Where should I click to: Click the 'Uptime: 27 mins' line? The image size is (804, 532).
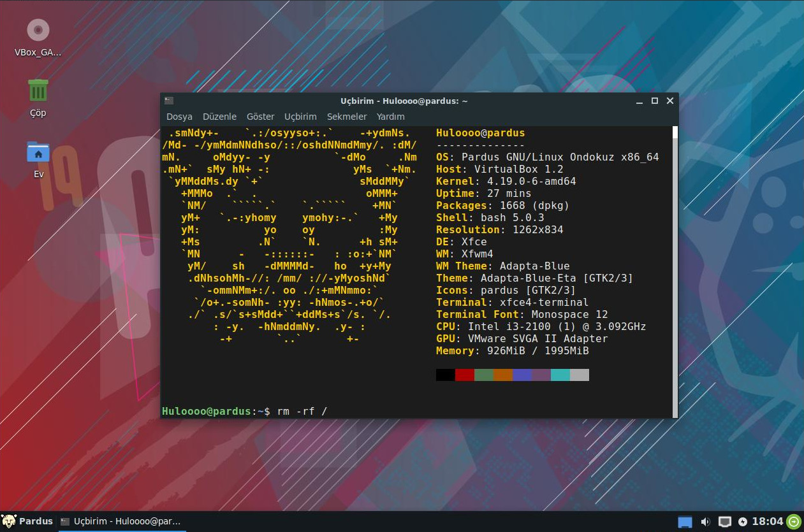[484, 194]
